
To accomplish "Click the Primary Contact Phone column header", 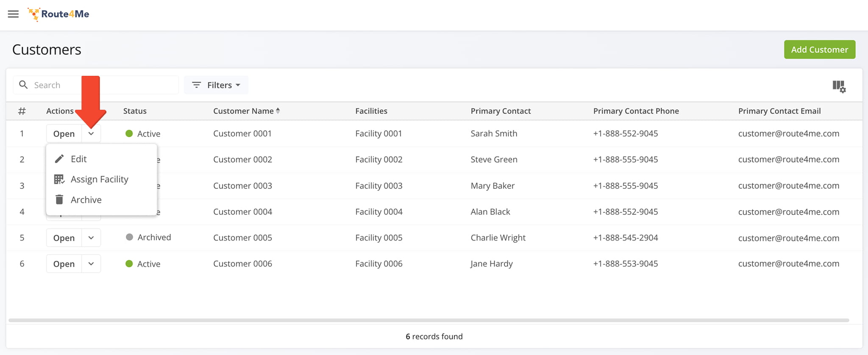I will (x=636, y=111).
